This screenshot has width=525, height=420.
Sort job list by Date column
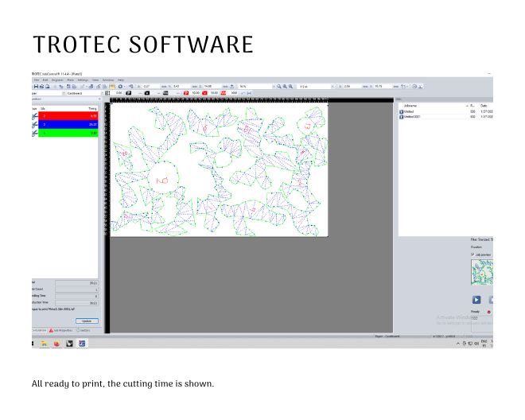(x=484, y=106)
